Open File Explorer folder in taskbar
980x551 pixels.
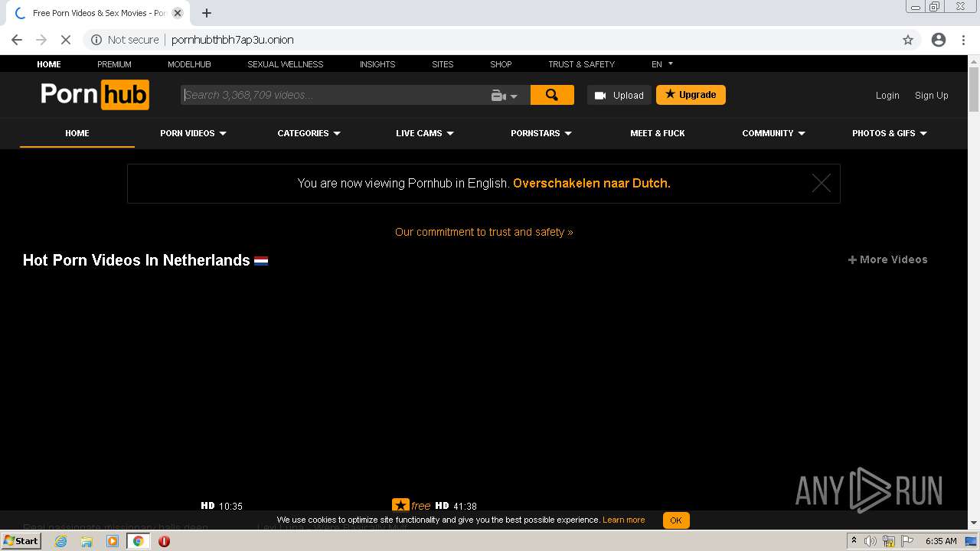87,541
